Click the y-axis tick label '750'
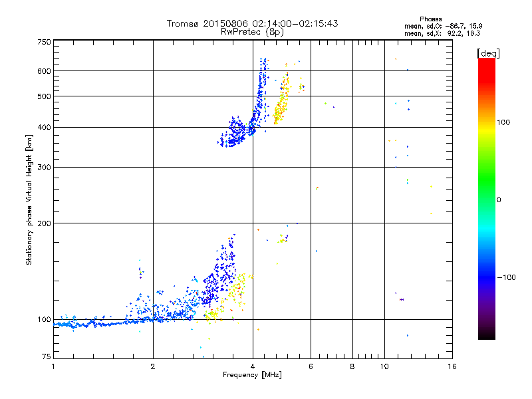Screen dimensions: 532x399 tap(44, 42)
